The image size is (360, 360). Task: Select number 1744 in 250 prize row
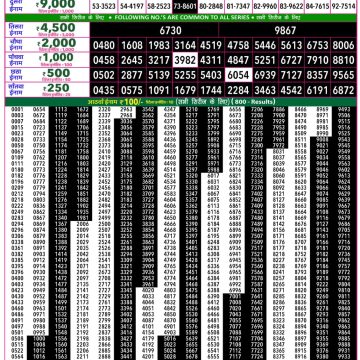pos(211,90)
